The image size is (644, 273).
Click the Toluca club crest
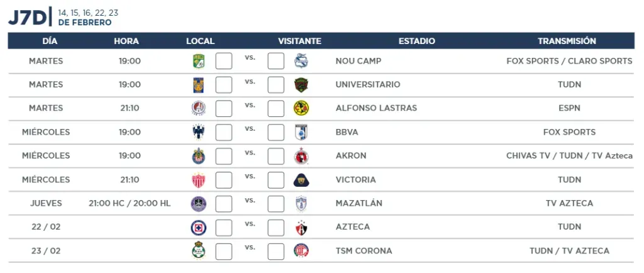(x=301, y=250)
